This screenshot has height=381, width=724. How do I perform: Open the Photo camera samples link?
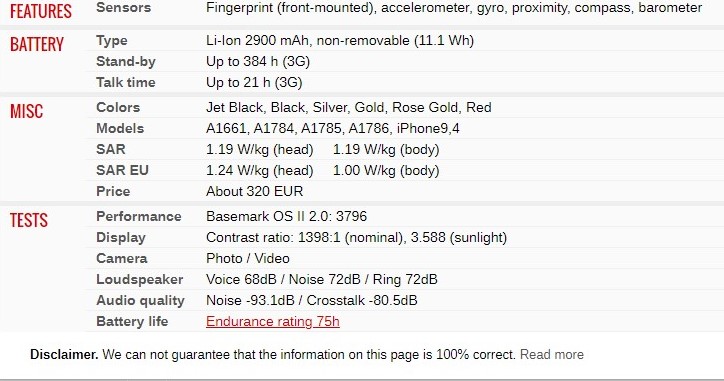(224, 258)
